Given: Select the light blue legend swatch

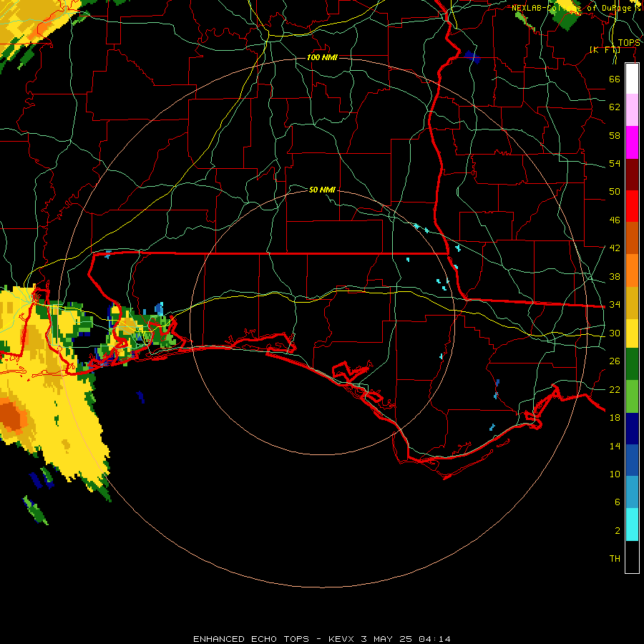Looking at the screenshot, I should [632, 492].
